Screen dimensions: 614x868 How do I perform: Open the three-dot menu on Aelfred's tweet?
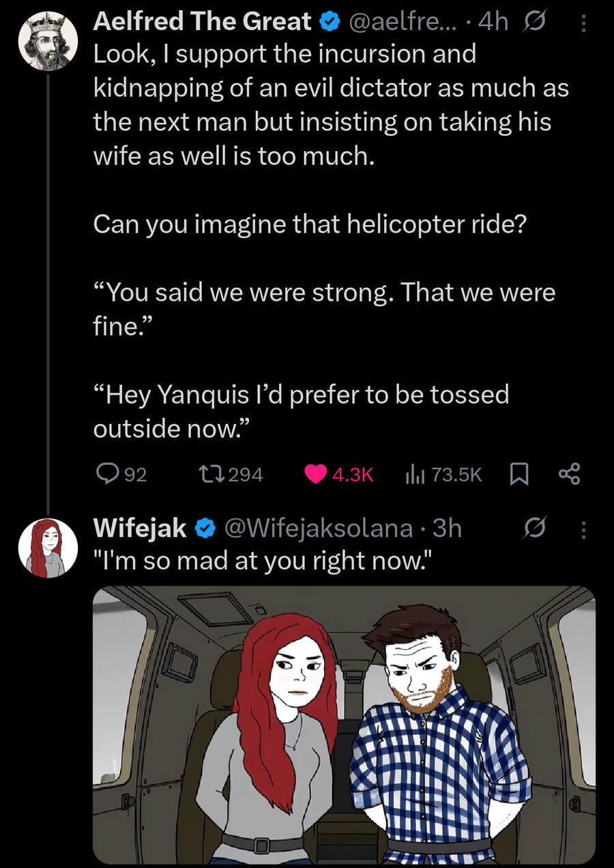[583, 23]
